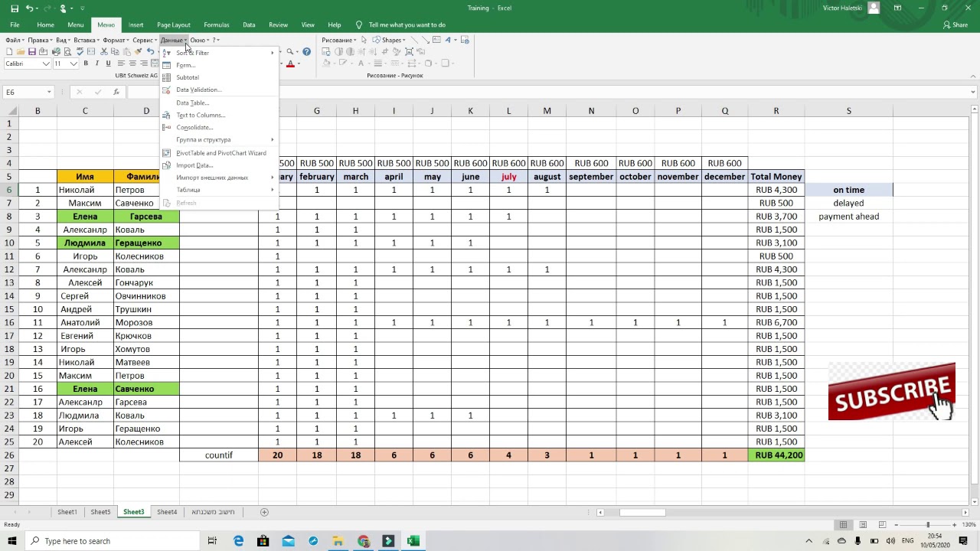
Task: Open the Правка classic menu
Action: [40, 40]
